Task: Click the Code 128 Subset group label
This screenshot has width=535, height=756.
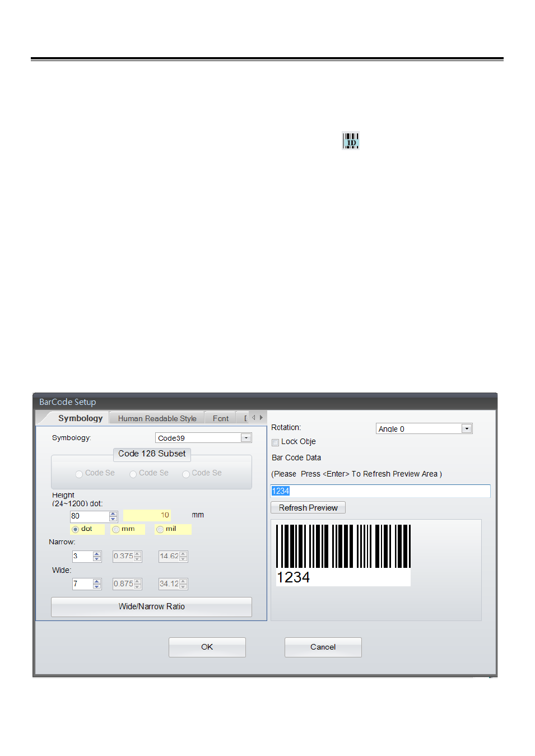Action: [x=152, y=454]
